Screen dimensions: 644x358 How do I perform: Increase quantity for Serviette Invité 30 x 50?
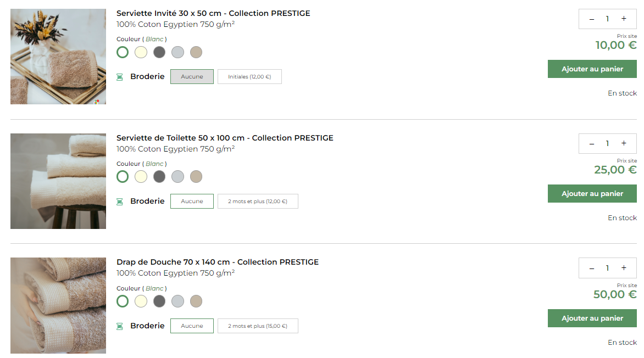624,19
